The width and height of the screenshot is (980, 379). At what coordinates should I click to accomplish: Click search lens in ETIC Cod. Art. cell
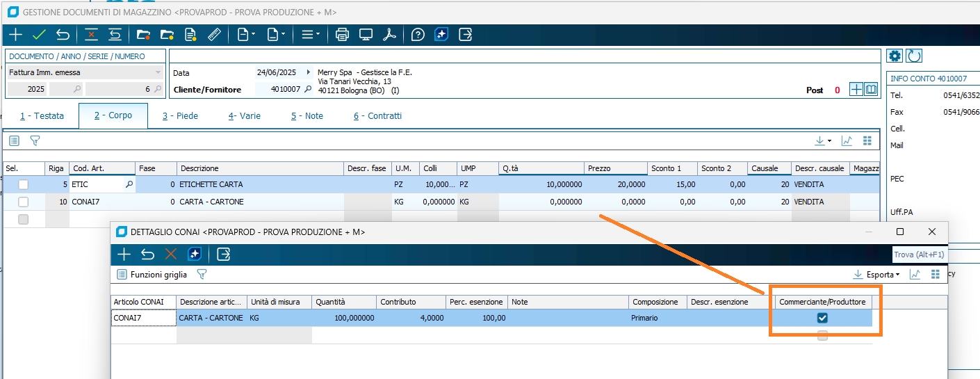[x=129, y=184]
